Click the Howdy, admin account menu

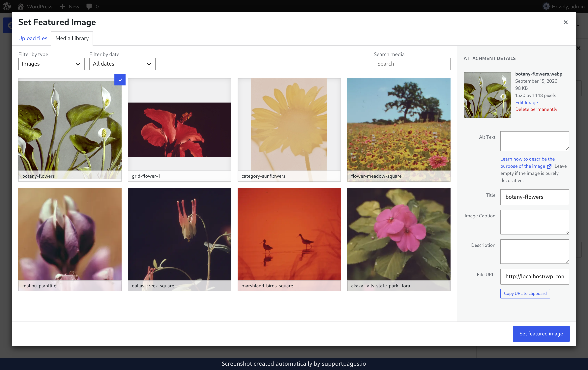[564, 6]
